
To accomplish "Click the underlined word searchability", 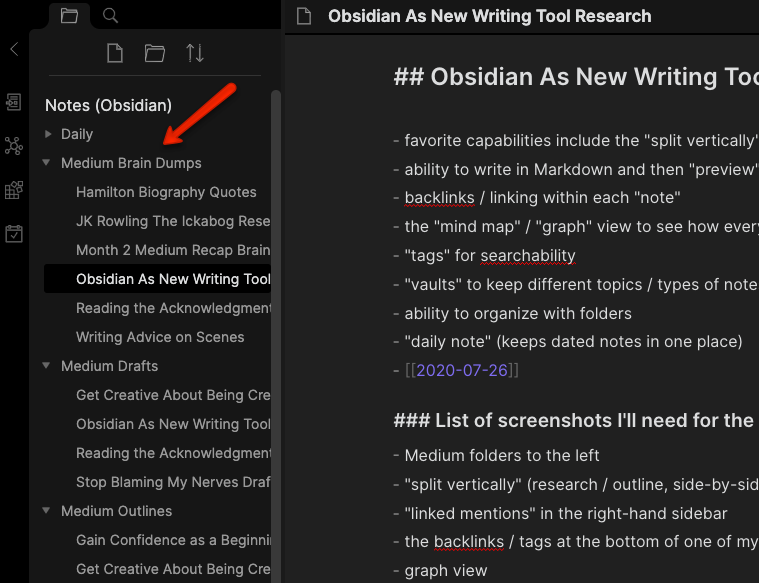I will coord(528,255).
